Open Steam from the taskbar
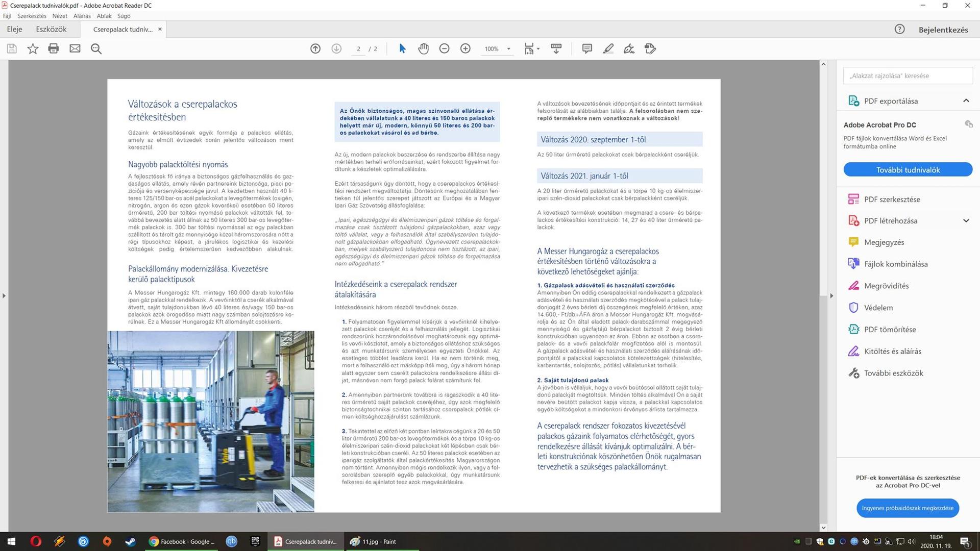 (x=131, y=542)
